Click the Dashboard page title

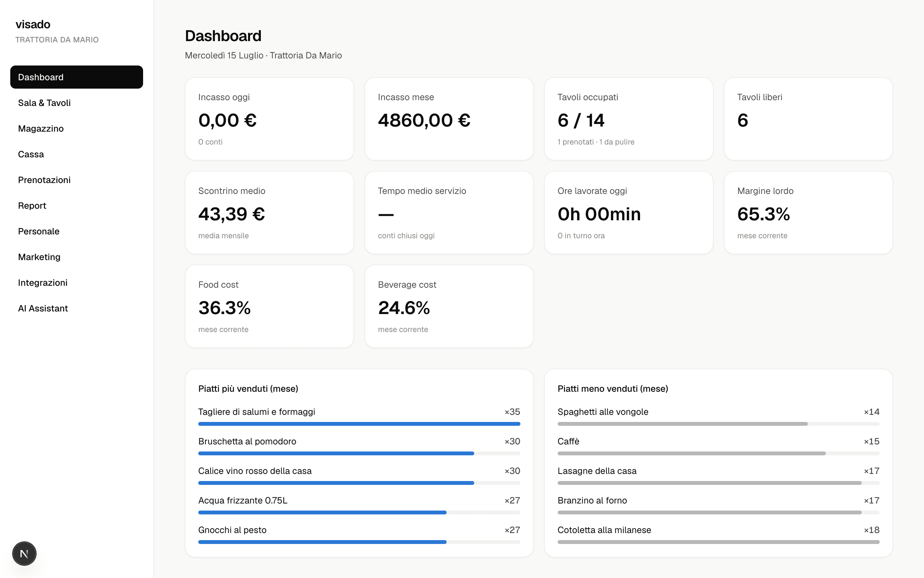pos(223,36)
